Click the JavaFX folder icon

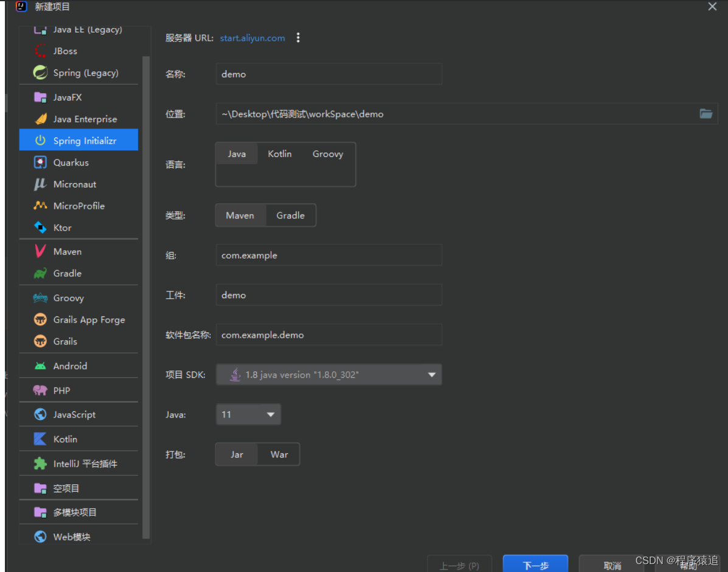click(x=40, y=97)
